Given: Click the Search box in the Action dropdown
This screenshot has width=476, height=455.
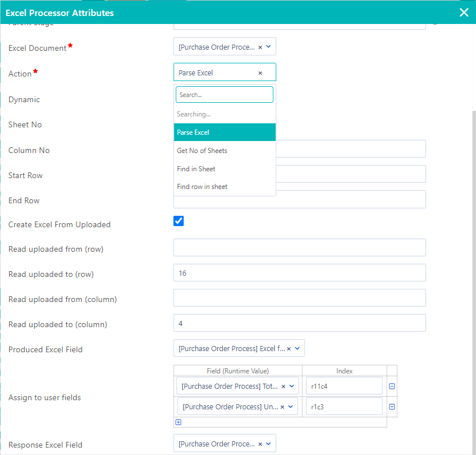Looking at the screenshot, I should click(224, 94).
